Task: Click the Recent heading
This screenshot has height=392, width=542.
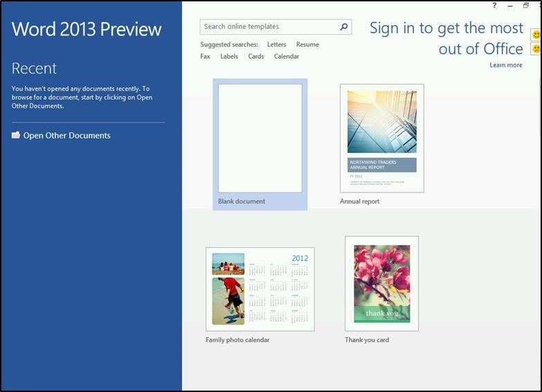Action: pyautogui.click(x=34, y=68)
